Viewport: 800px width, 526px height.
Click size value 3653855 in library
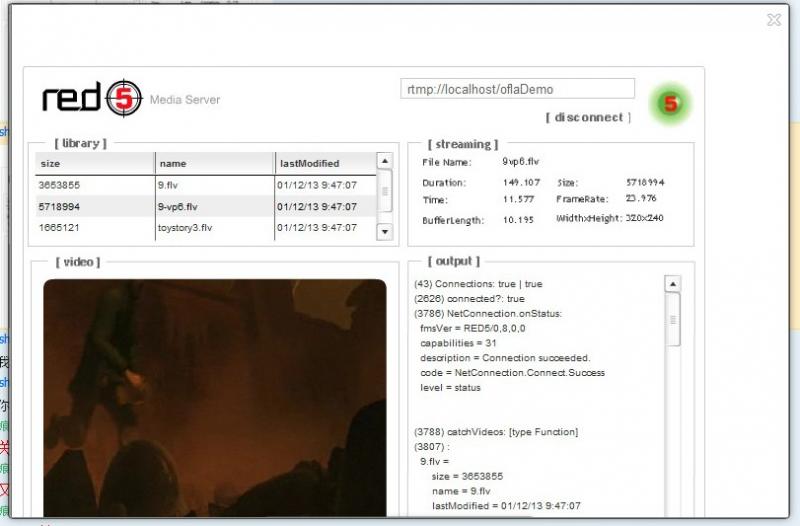click(x=59, y=185)
